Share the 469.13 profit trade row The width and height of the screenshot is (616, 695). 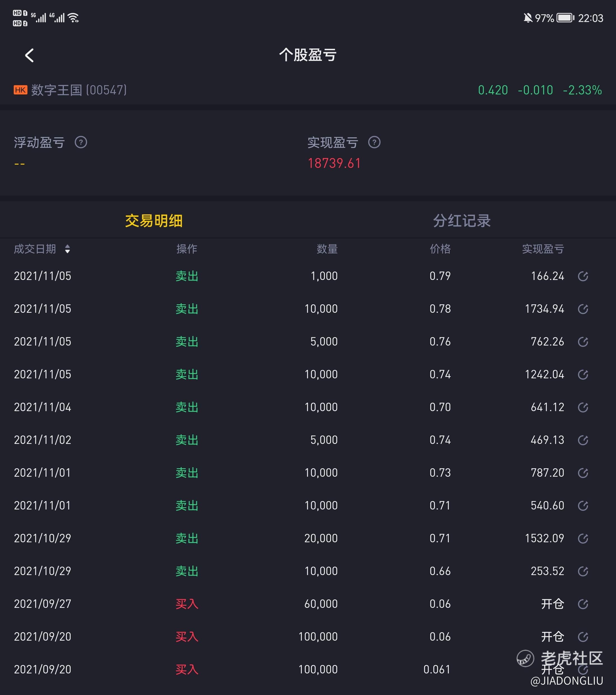(583, 440)
